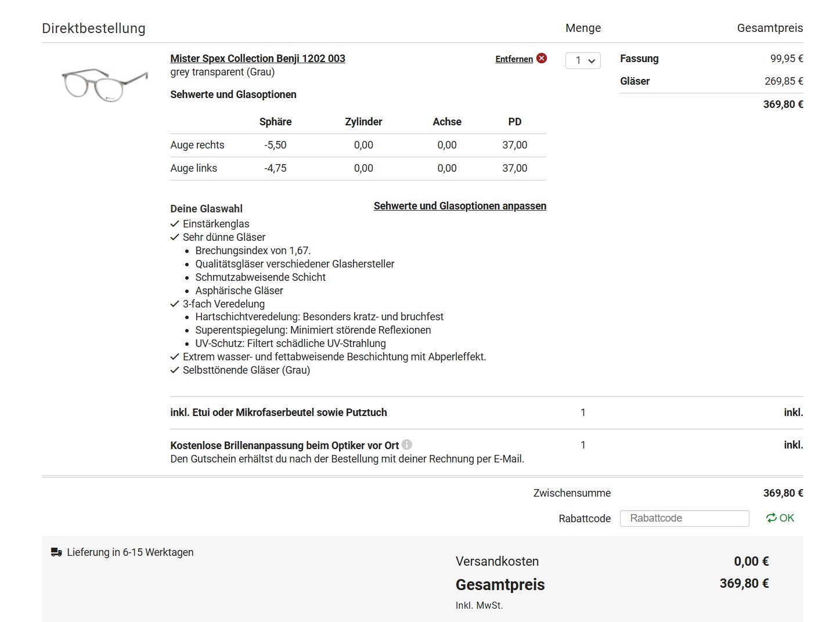
Task: Click the Direktbestellung heading
Action: click(93, 28)
